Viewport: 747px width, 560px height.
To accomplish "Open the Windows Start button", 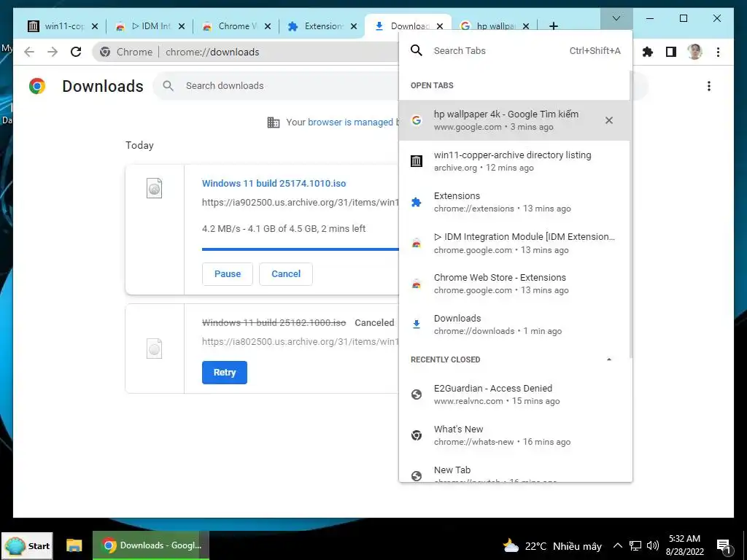I will [x=27, y=545].
